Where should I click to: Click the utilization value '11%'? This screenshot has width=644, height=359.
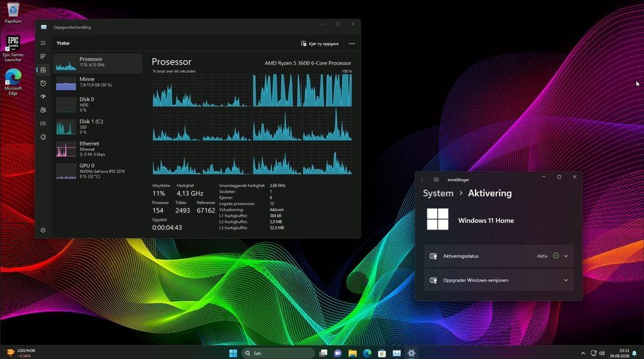coord(158,193)
